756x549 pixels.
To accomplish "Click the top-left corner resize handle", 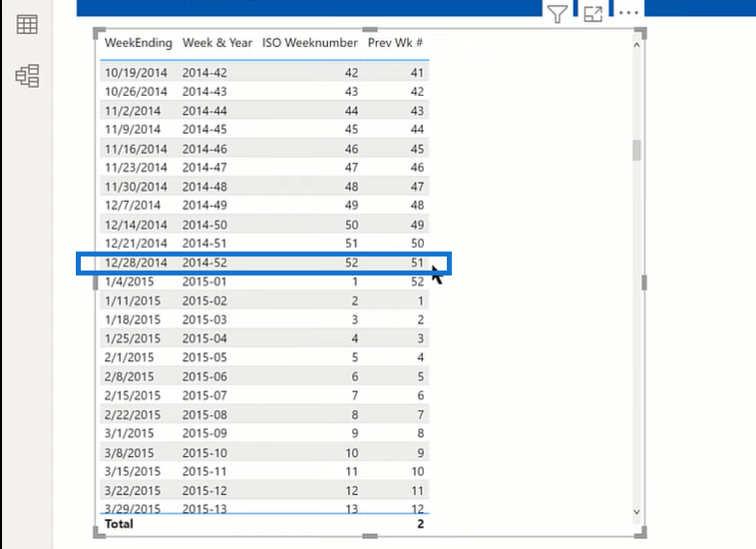I will coord(99,33).
